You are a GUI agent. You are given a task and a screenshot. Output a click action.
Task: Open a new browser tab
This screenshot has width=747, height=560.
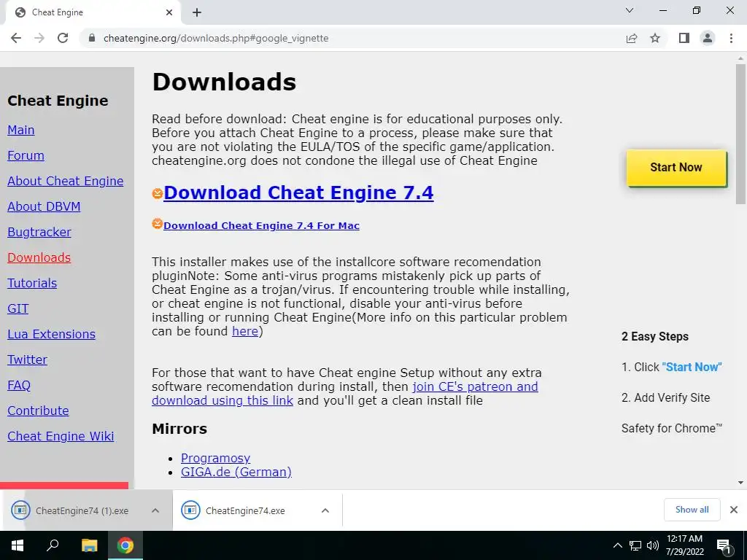point(197,12)
